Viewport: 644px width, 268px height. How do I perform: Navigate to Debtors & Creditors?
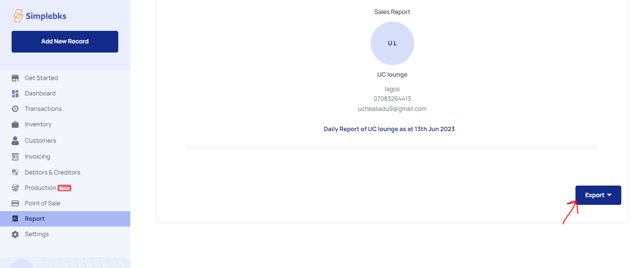[53, 172]
